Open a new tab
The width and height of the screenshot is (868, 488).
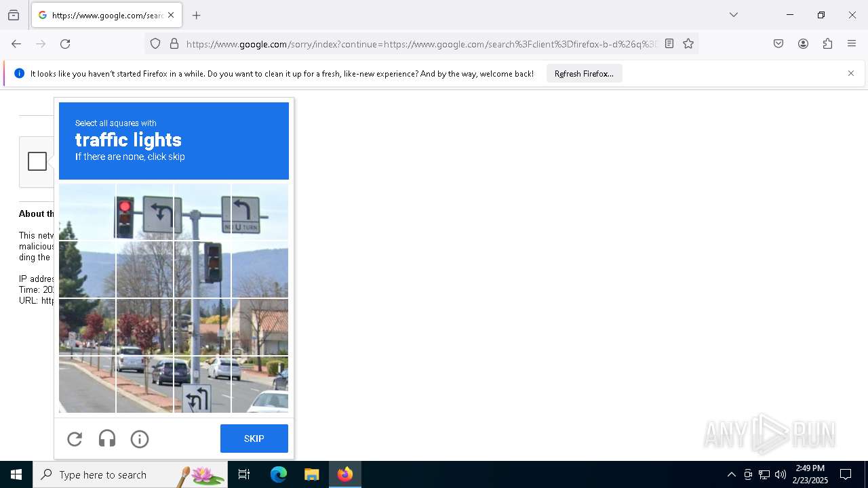197,15
